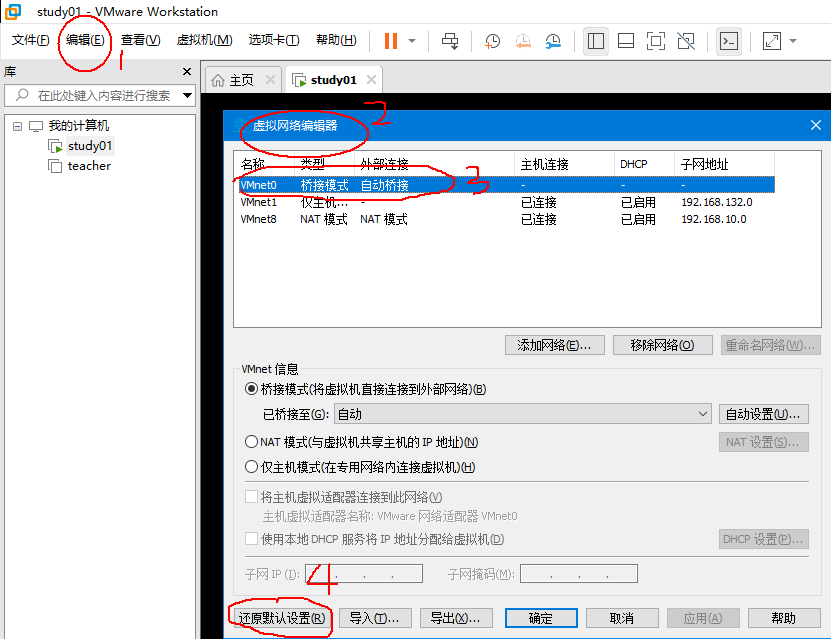Click the stretch guest display icon
Image resolution: width=831 pixels, height=639 pixels.
point(772,41)
